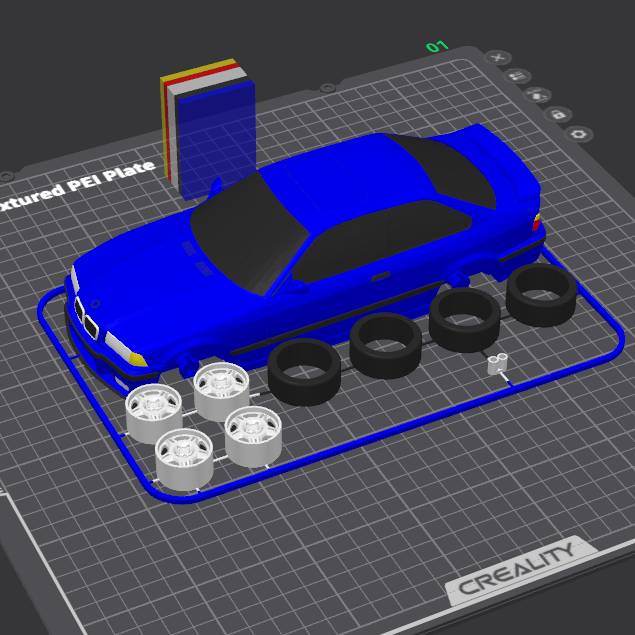Open plate settings via the gear icon

point(578,133)
